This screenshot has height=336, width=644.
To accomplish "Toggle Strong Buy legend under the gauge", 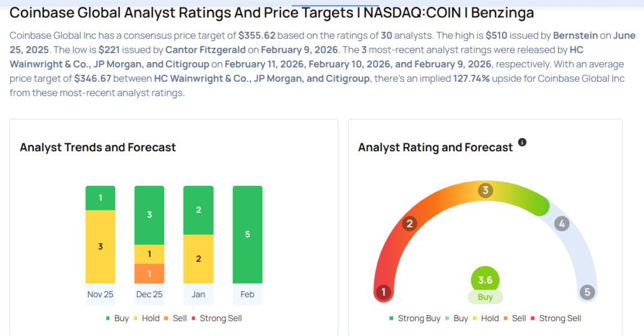I will click(x=415, y=318).
